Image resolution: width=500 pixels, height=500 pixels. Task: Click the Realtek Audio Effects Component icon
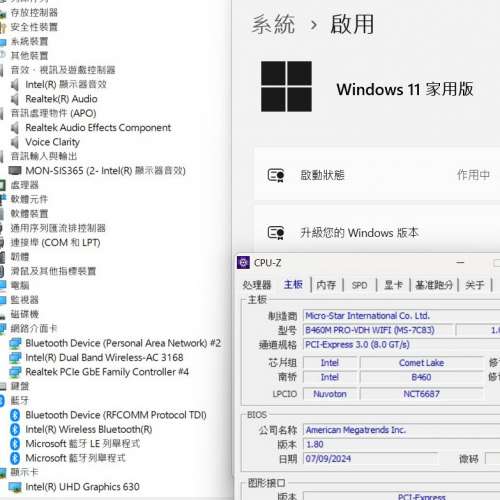click(x=15, y=128)
